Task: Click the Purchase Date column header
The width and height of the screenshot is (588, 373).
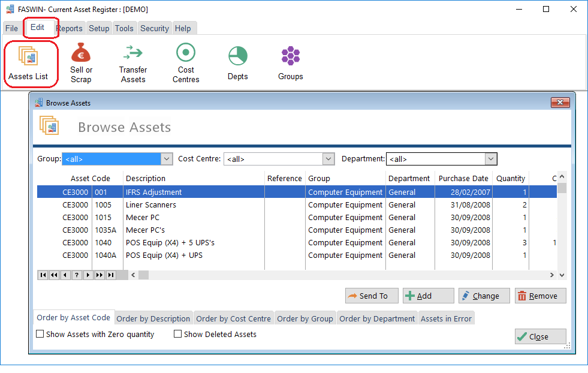Action: 463,179
